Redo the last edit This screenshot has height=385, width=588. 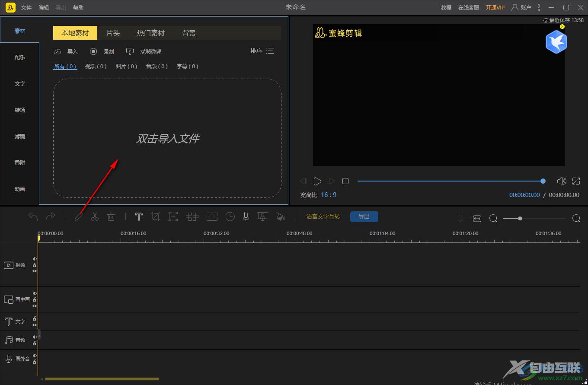[x=51, y=216]
